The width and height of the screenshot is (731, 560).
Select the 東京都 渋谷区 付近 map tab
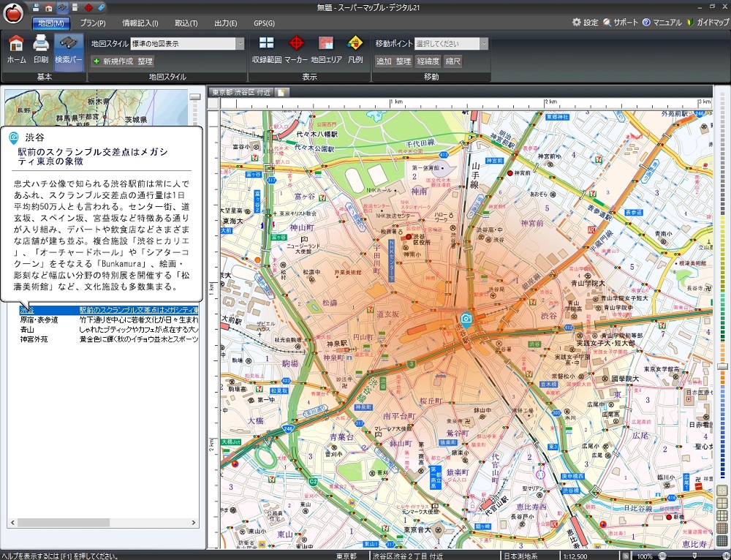[241, 92]
